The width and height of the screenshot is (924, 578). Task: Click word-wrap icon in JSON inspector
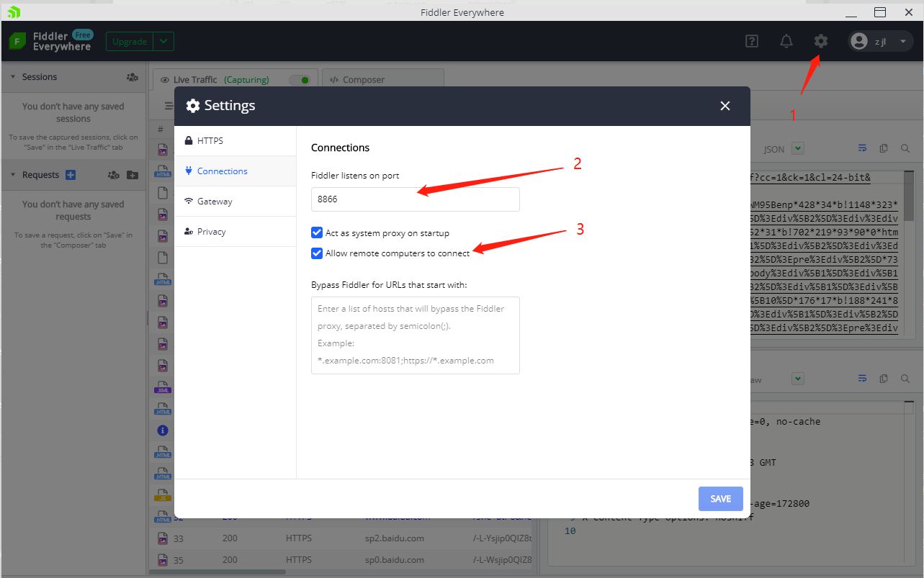(862, 148)
